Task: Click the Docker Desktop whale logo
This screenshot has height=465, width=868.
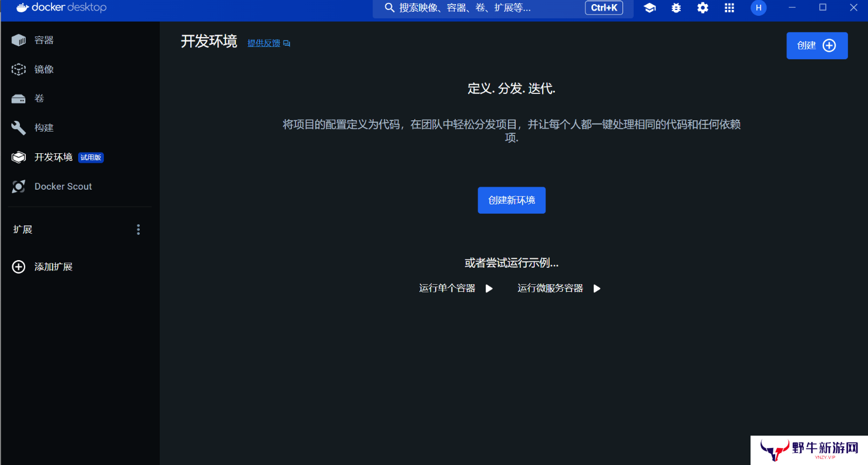Action: 22,8
